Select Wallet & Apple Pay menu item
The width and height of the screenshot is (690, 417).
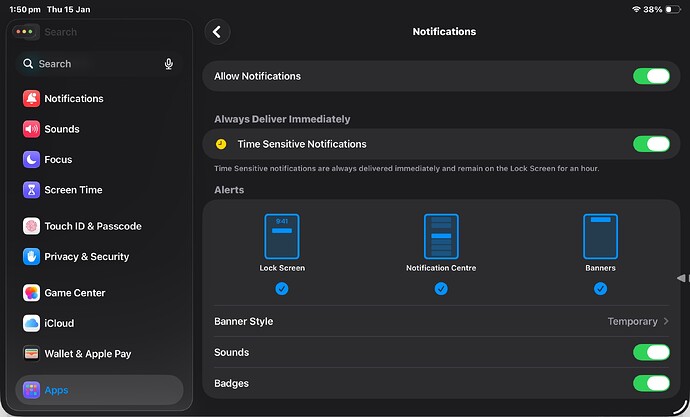88,354
